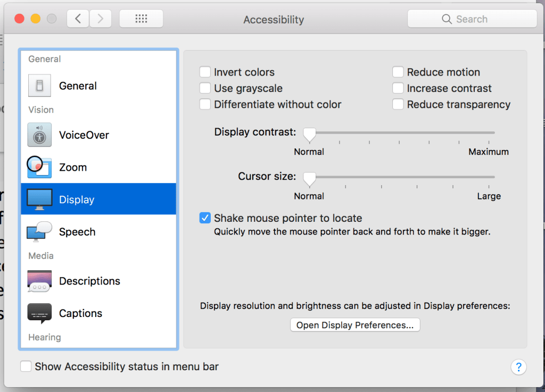The height and width of the screenshot is (392, 545).
Task: Show all preferences grid button
Action: click(141, 19)
